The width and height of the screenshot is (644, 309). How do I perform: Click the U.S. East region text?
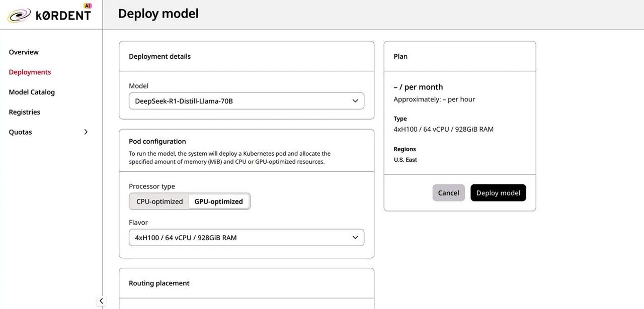pyautogui.click(x=406, y=160)
